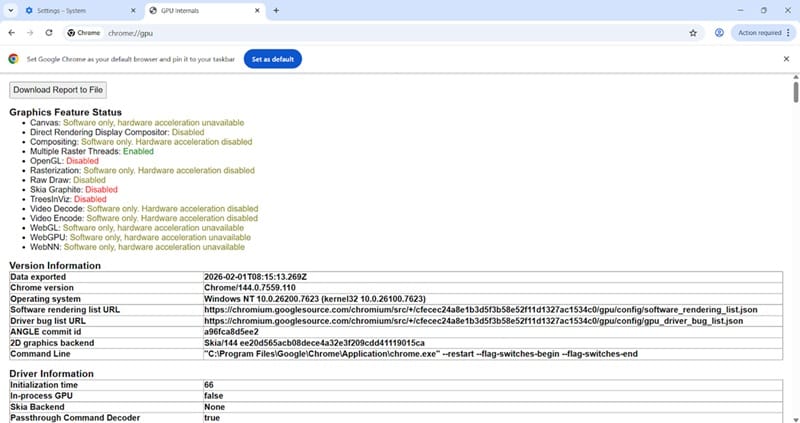Click WebGL software only status
Screen dimensions: 800x423
click(x=153, y=228)
